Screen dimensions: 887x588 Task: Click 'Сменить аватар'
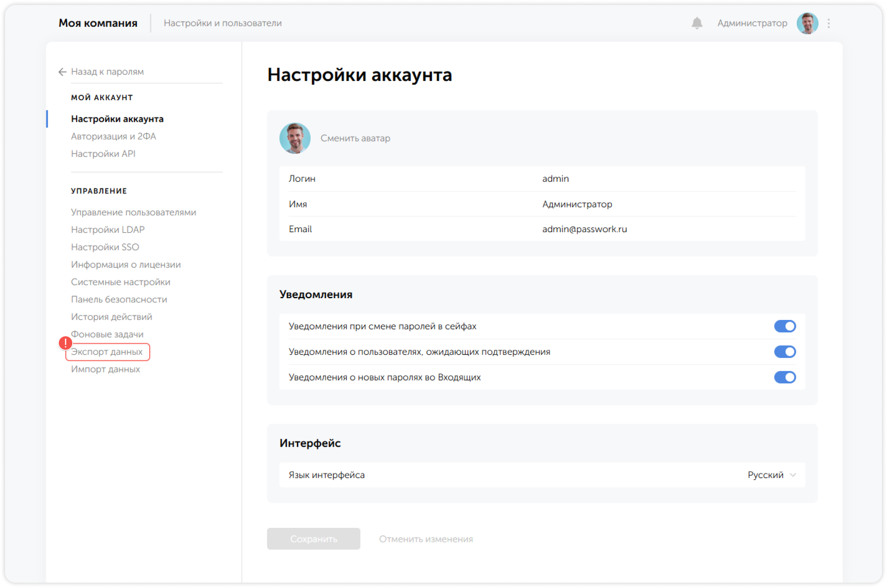coord(355,138)
